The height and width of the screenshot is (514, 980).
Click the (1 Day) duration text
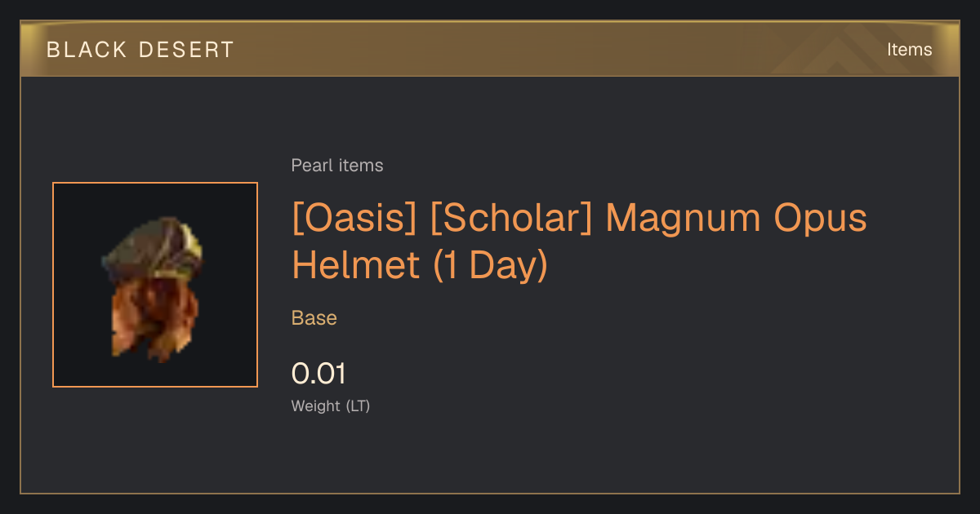click(x=489, y=267)
